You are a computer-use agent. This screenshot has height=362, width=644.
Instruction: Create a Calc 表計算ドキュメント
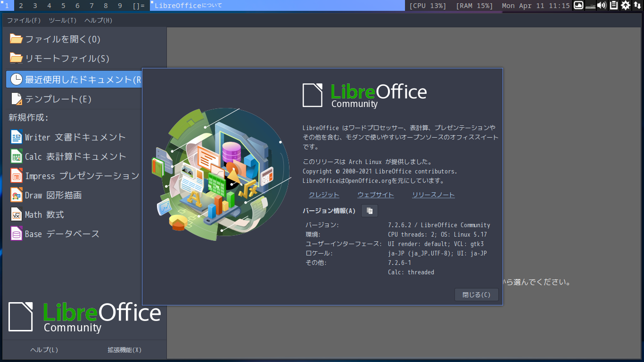[75, 156]
